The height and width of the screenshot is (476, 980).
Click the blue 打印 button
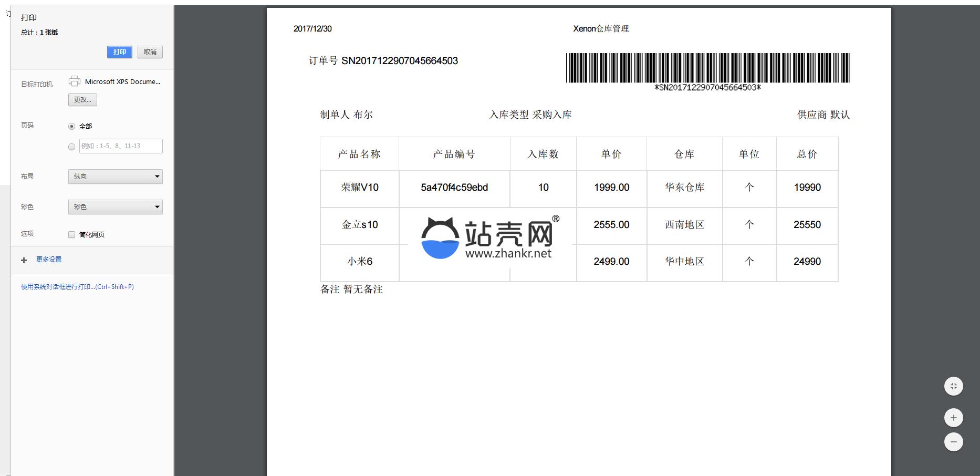click(x=120, y=52)
